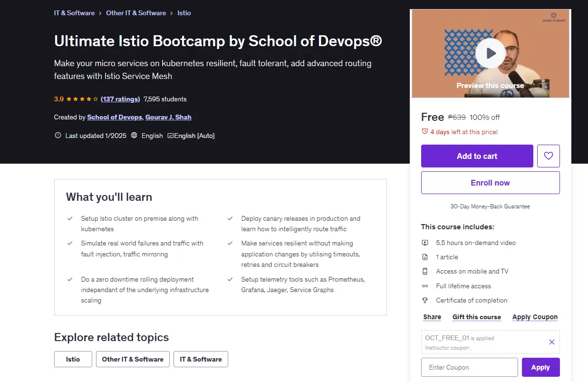Screen dimensions: 588x382
Task: Click the Apply Coupon link
Action: click(x=535, y=317)
